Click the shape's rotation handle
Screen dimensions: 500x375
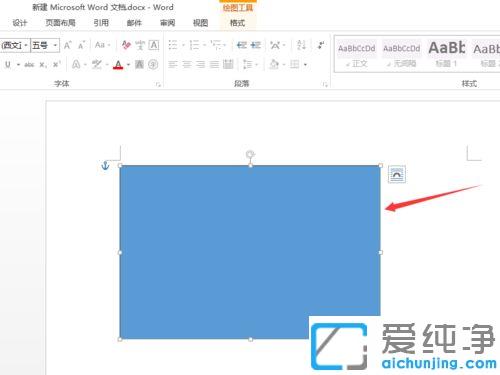point(250,154)
